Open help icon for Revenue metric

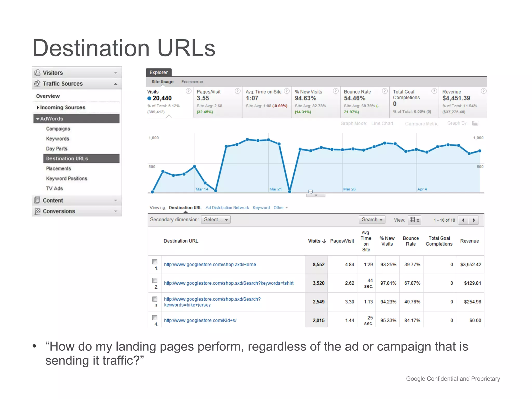(483, 91)
